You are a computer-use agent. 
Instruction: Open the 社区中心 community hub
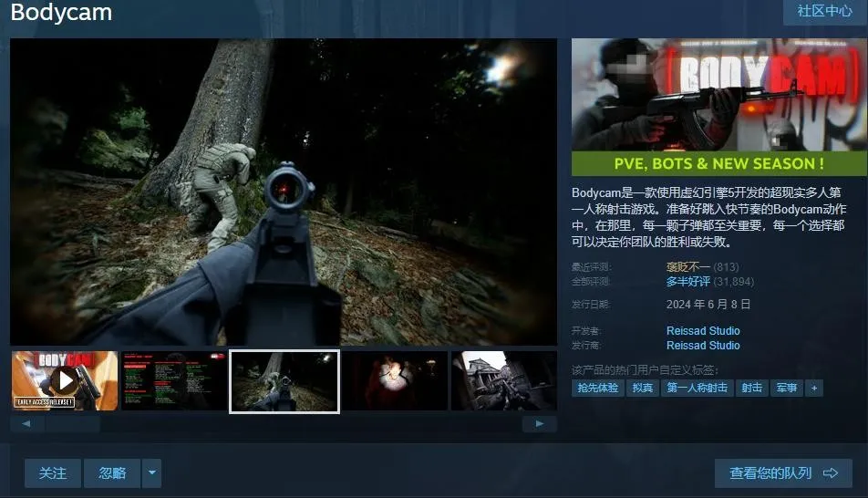tap(824, 11)
